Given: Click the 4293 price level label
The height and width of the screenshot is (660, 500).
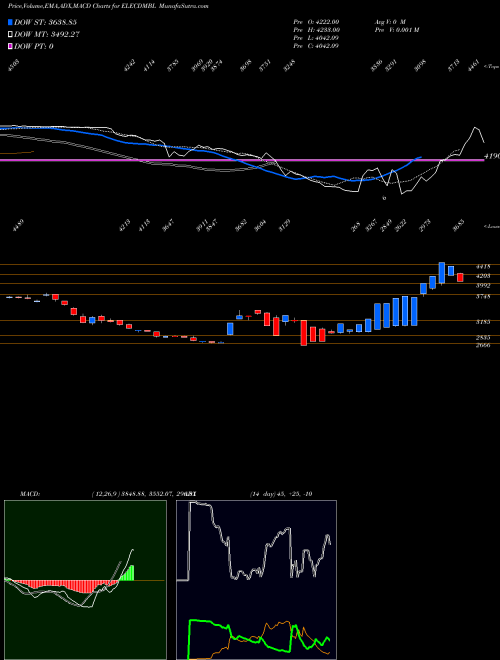Looking at the screenshot, I should pos(483,276).
